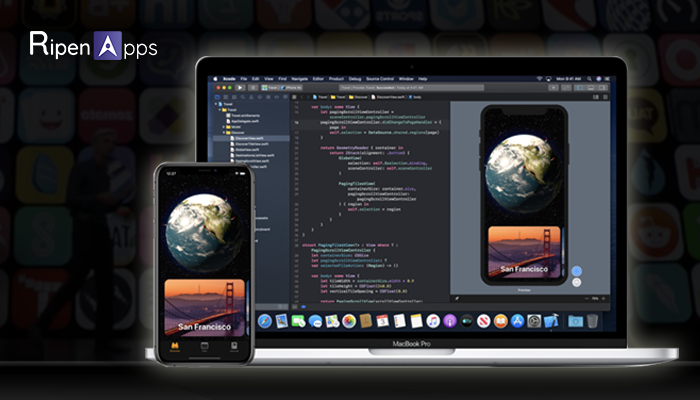Open the Navigate menu
This screenshot has height=400, width=700.
pyautogui.click(x=300, y=79)
